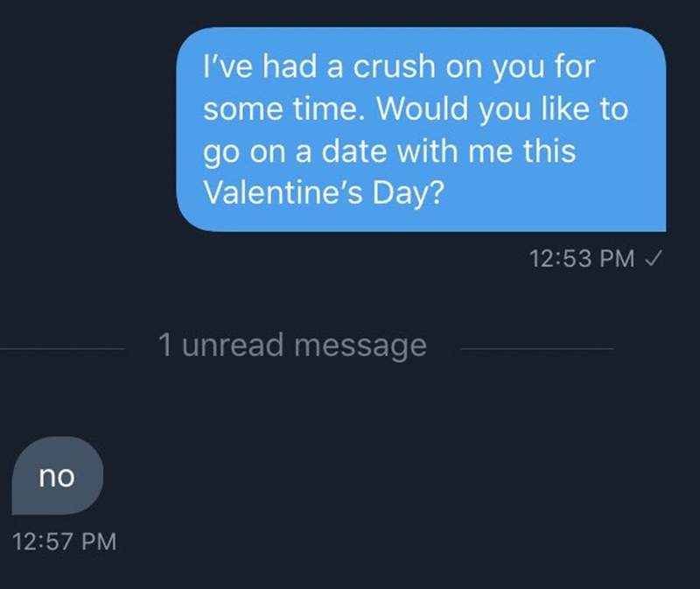This screenshot has width=700, height=589.
Task: Tap the "1 unread message" divider label
Action: (292, 346)
